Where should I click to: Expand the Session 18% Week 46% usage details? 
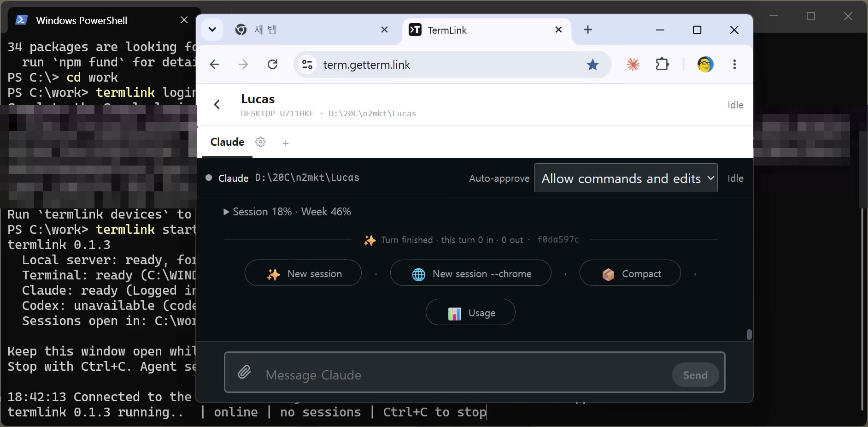click(x=287, y=212)
